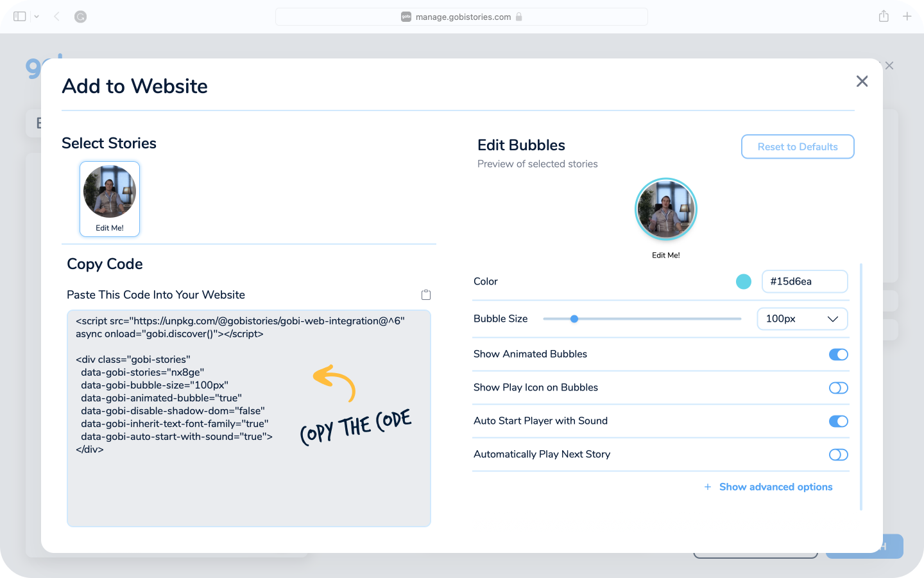The width and height of the screenshot is (924, 578).
Task: Click the "Edit Me!" caption under preview bubble
Action: [x=666, y=255]
